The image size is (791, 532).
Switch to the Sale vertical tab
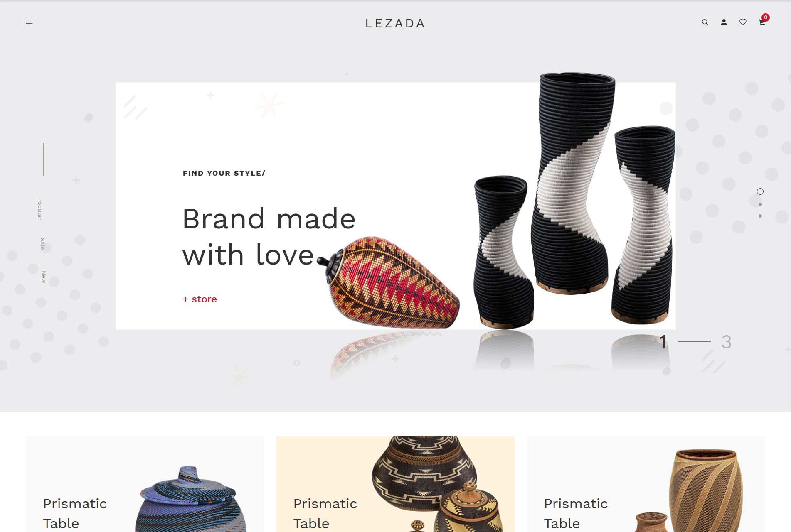click(x=42, y=244)
